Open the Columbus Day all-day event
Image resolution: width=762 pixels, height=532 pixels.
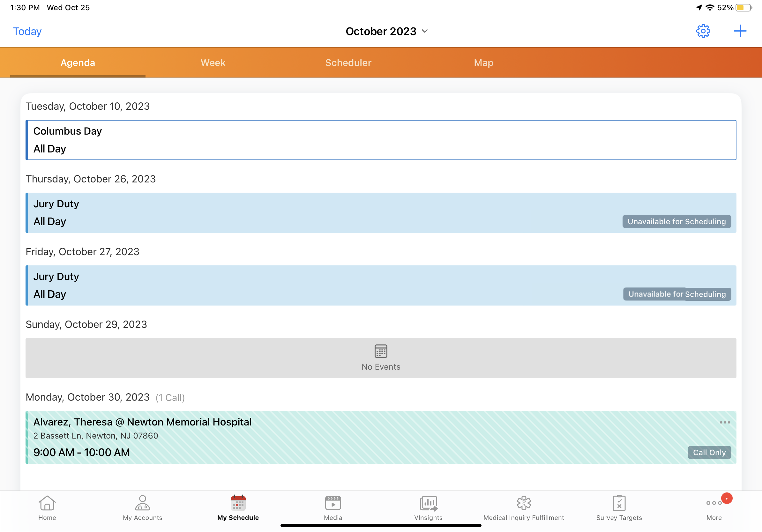[380, 140]
